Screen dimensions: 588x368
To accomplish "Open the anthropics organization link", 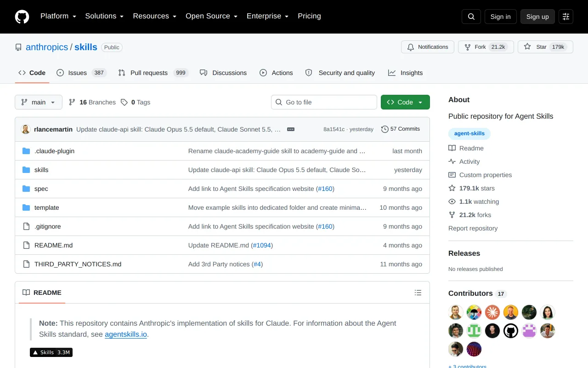I will [47, 47].
